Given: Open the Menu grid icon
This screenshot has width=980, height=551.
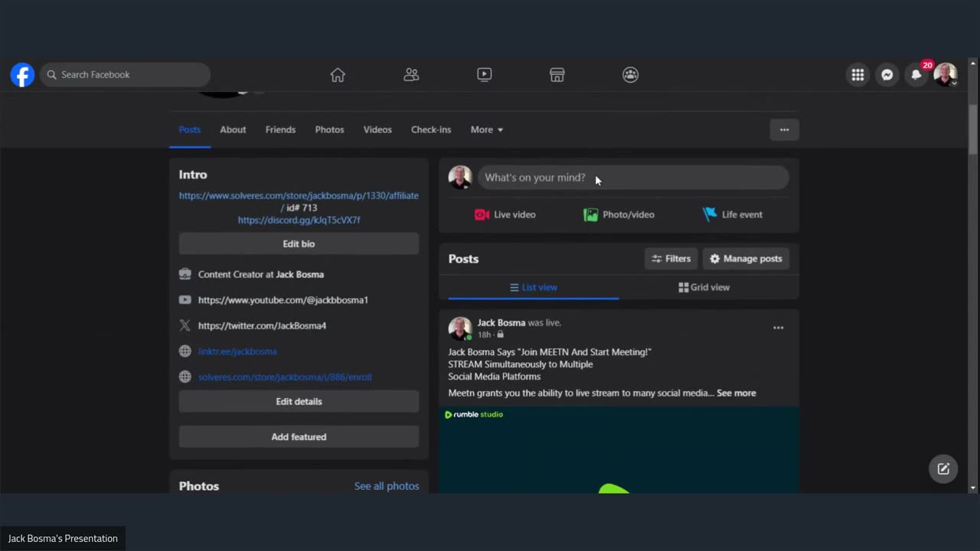Looking at the screenshot, I should point(857,75).
